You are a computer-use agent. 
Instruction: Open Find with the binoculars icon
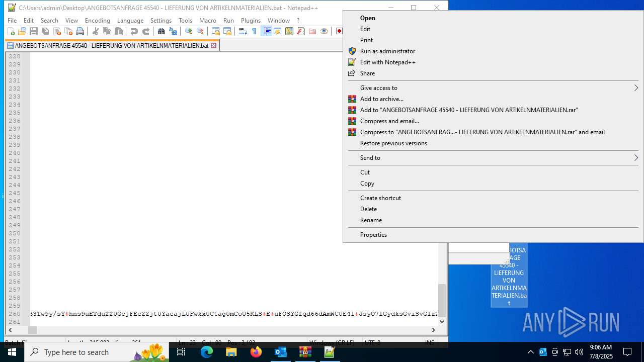pyautogui.click(x=162, y=31)
